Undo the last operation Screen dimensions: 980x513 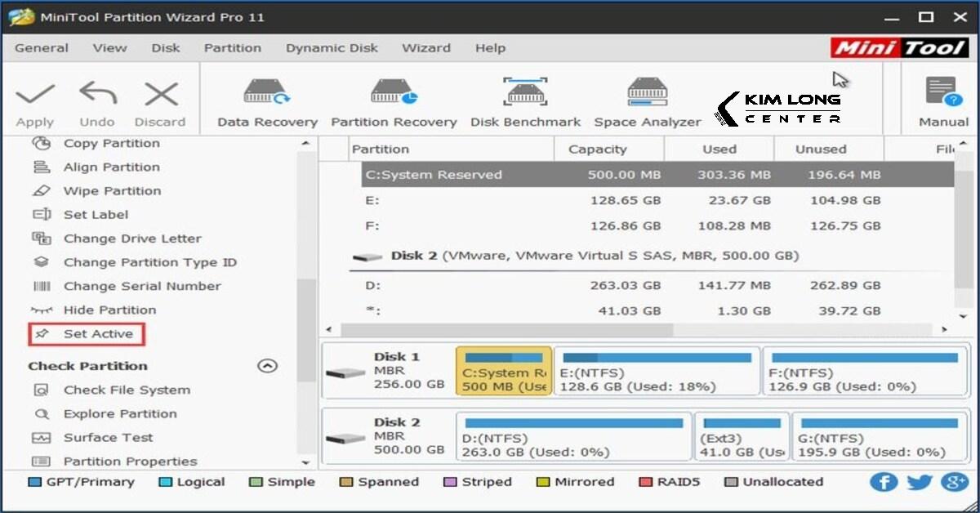point(96,100)
